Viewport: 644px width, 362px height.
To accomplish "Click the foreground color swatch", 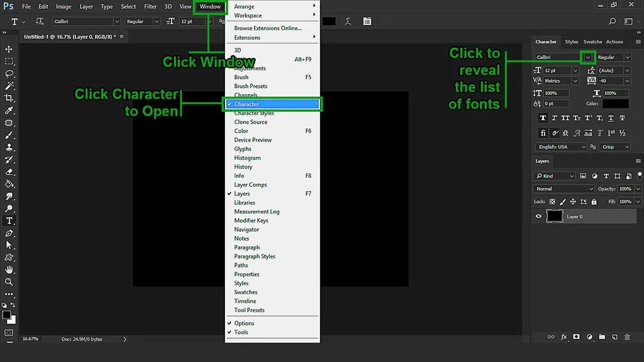I will click(6, 315).
